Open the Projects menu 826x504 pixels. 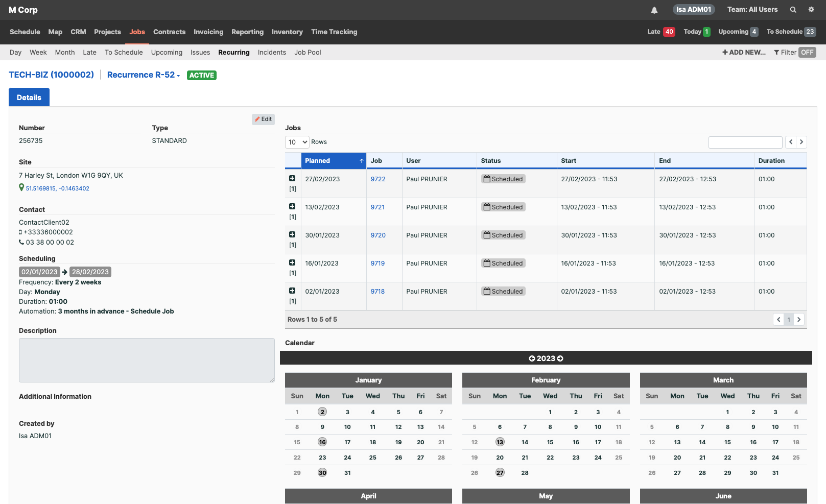[x=107, y=32]
